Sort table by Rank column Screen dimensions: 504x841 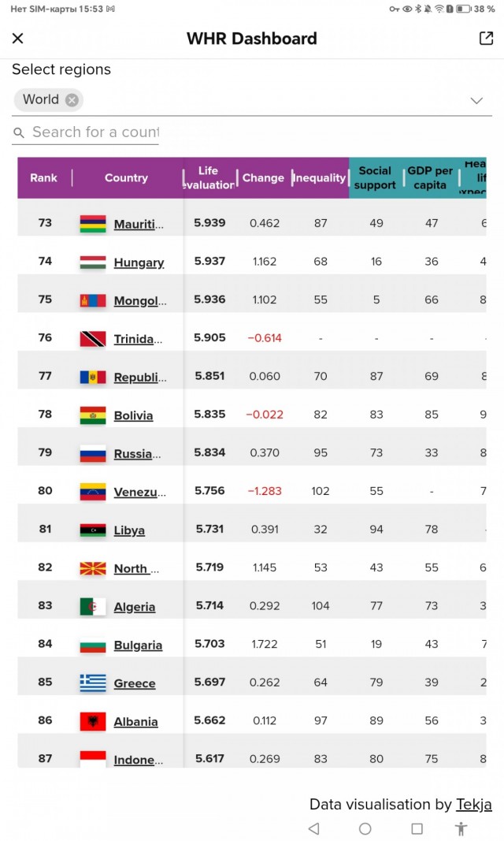pos(44,178)
